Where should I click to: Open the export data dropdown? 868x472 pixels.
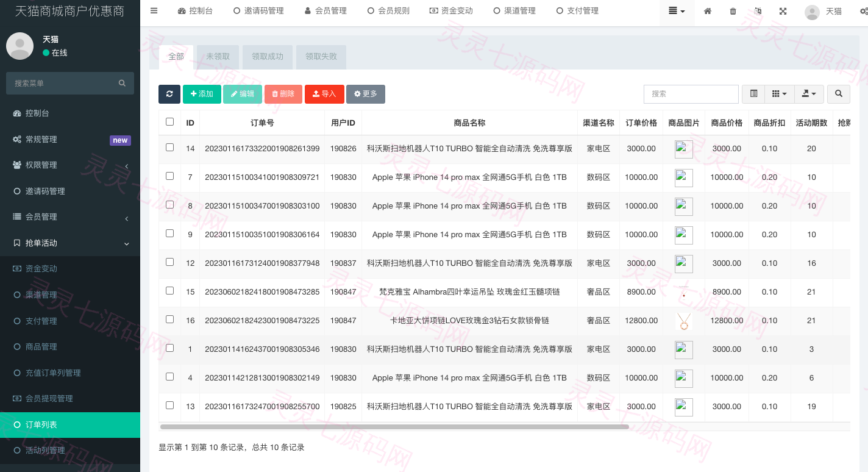pos(809,94)
